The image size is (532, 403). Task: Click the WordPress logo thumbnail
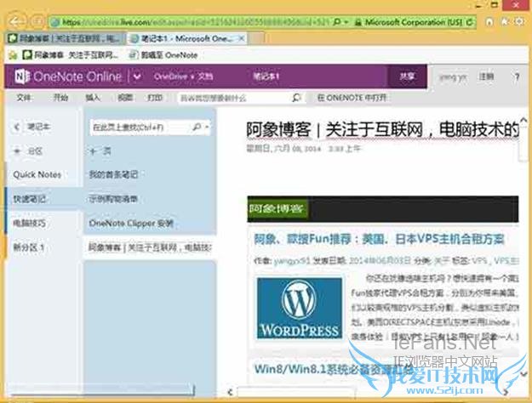click(x=300, y=308)
